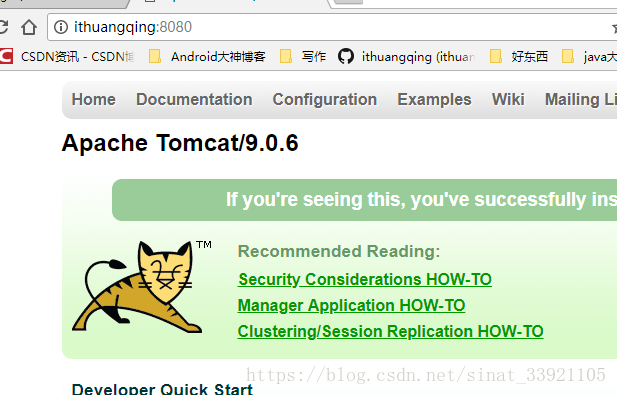Open Clustering/Session Replication HOW-TO link
The height and width of the screenshot is (395, 617).
pyautogui.click(x=391, y=332)
